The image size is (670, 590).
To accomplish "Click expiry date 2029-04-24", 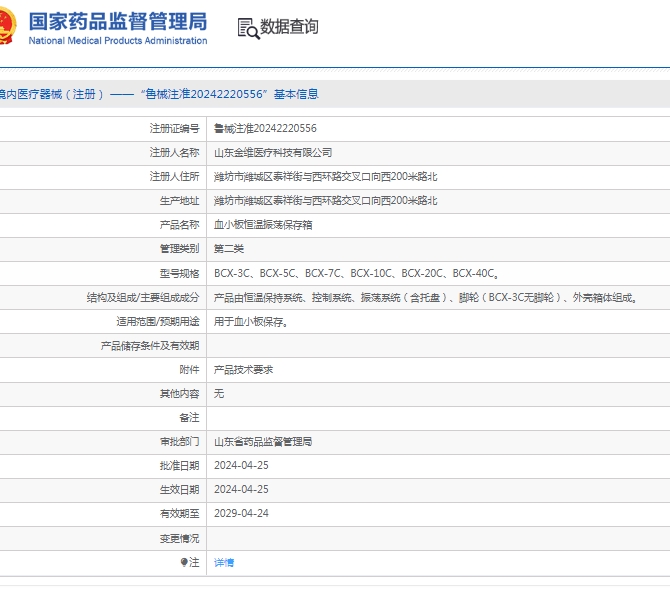I will (x=241, y=513).
